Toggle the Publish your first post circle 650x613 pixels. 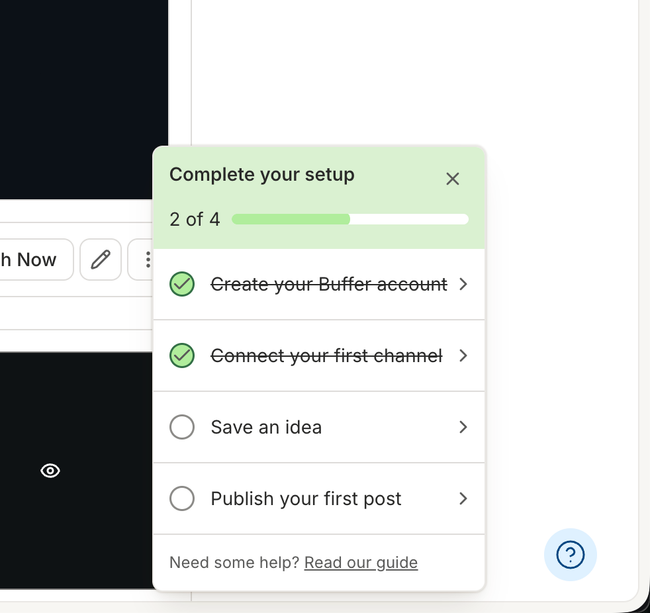182,498
